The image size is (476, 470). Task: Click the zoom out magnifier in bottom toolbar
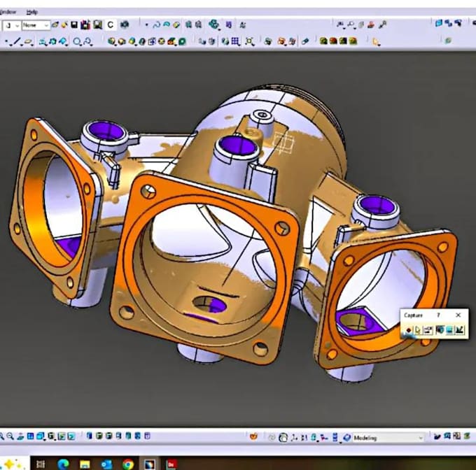click(10, 436)
